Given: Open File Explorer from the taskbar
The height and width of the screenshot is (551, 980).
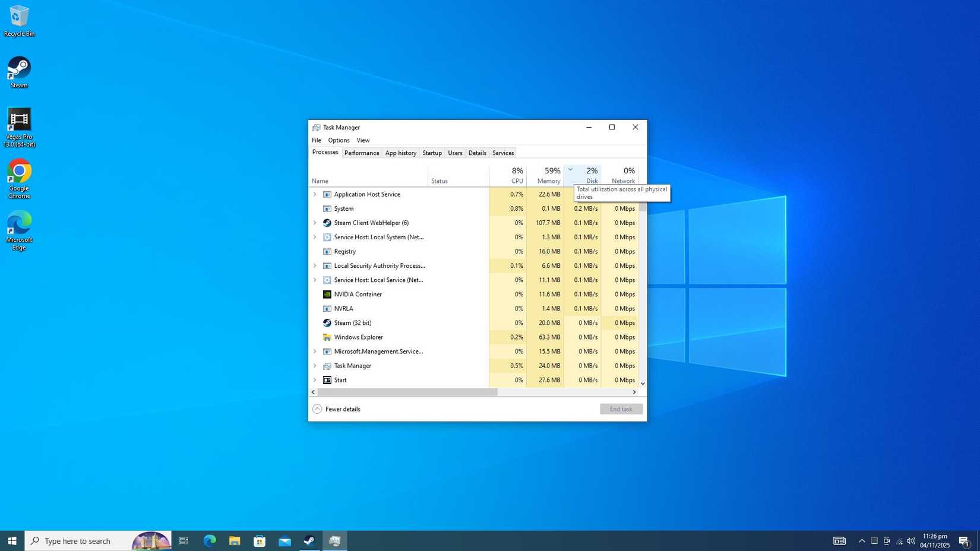Looking at the screenshot, I should (234, 541).
